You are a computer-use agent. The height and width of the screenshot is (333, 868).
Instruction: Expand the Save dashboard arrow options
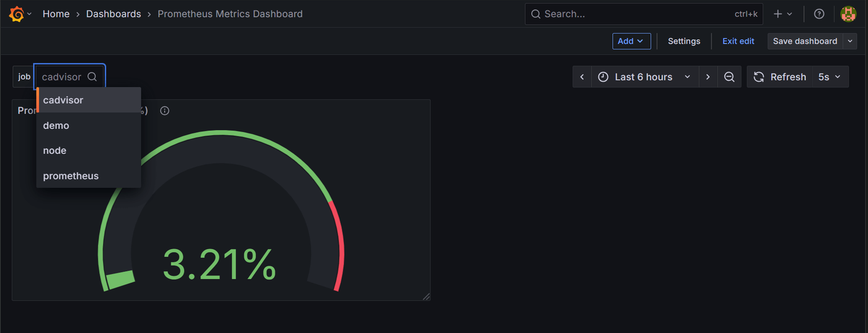pyautogui.click(x=849, y=41)
